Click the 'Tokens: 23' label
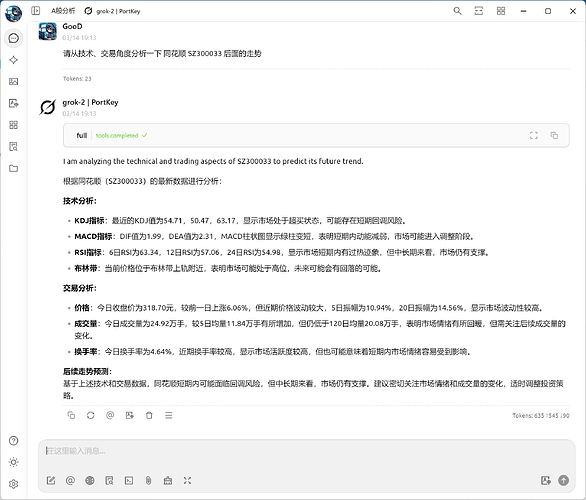This screenshot has width=586, height=500. click(77, 78)
